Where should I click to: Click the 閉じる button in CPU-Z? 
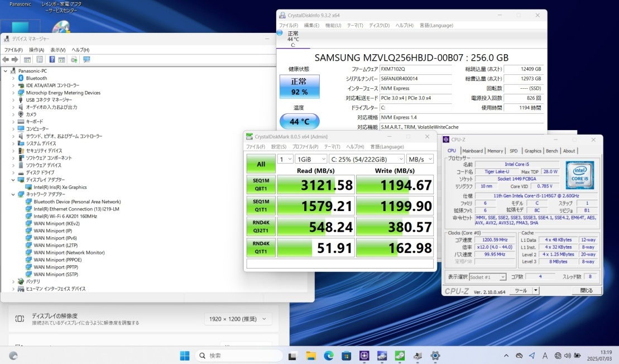pyautogui.click(x=586, y=290)
